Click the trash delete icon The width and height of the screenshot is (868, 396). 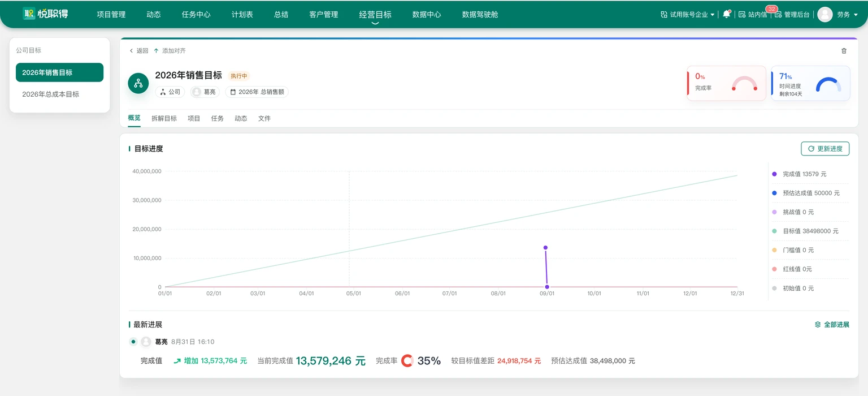click(844, 51)
